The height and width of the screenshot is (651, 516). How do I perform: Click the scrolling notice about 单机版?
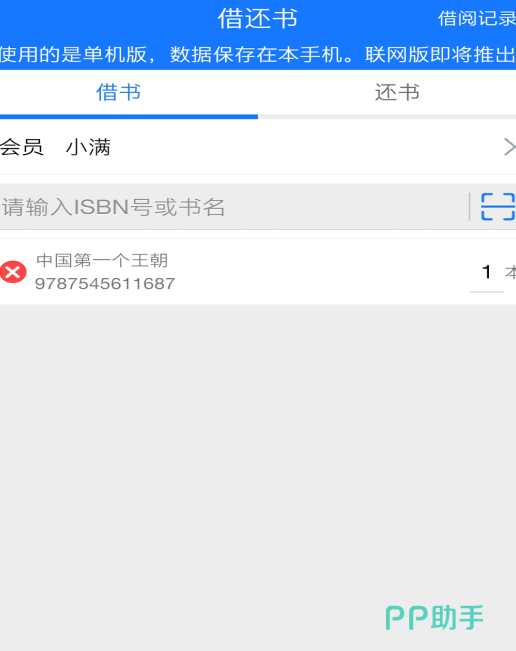pyautogui.click(x=258, y=54)
